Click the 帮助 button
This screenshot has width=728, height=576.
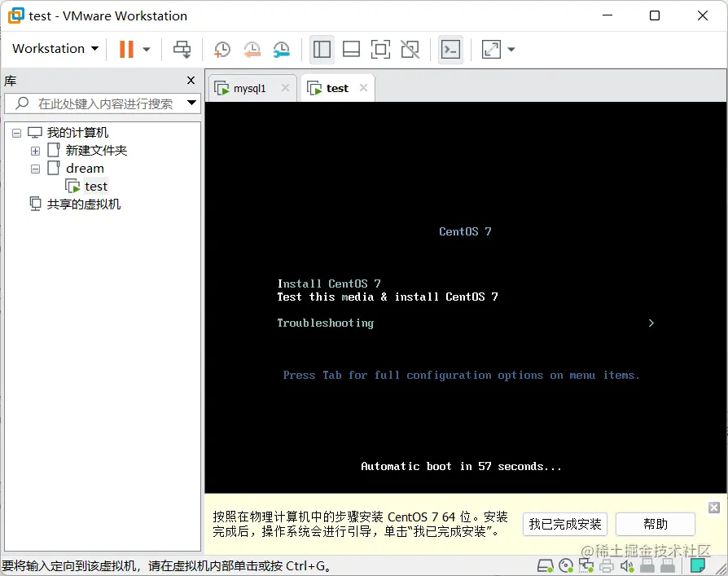[655, 524]
